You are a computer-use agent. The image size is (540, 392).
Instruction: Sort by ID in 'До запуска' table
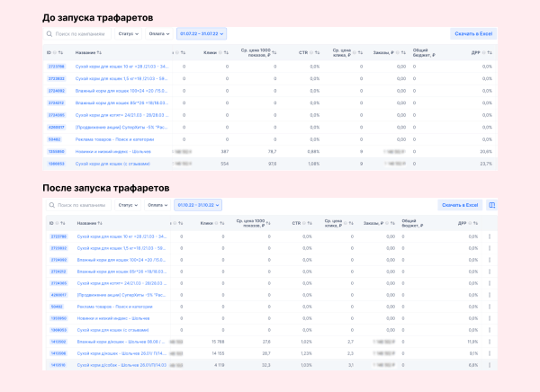point(60,53)
